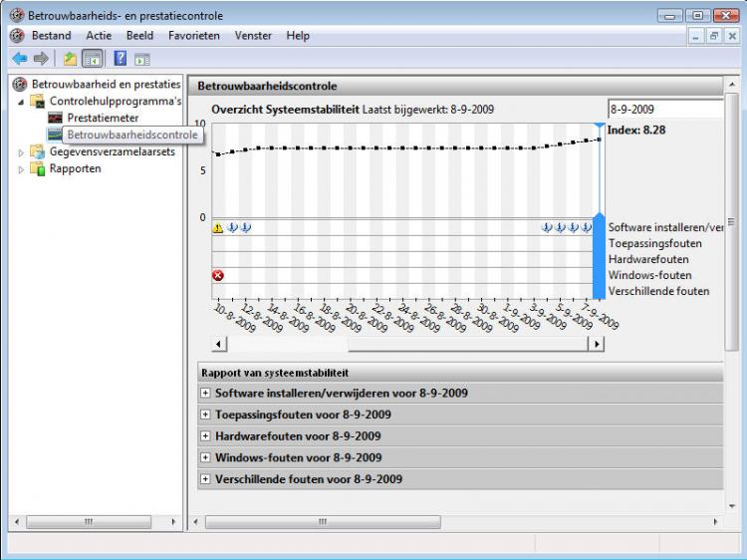This screenshot has height=560, width=747.
Task: Click the app icon in the title bar
Action: pyautogui.click(x=17, y=15)
